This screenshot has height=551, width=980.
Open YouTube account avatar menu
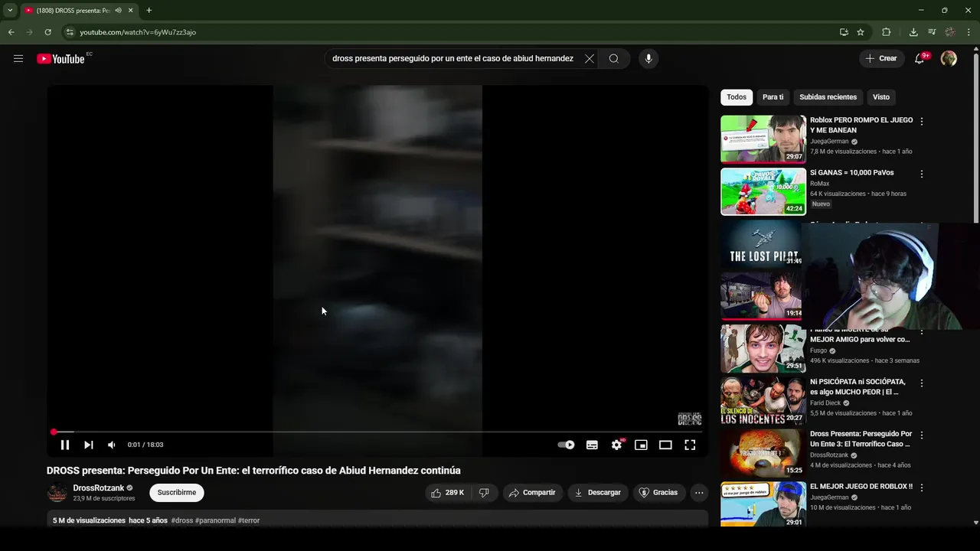(x=949, y=59)
